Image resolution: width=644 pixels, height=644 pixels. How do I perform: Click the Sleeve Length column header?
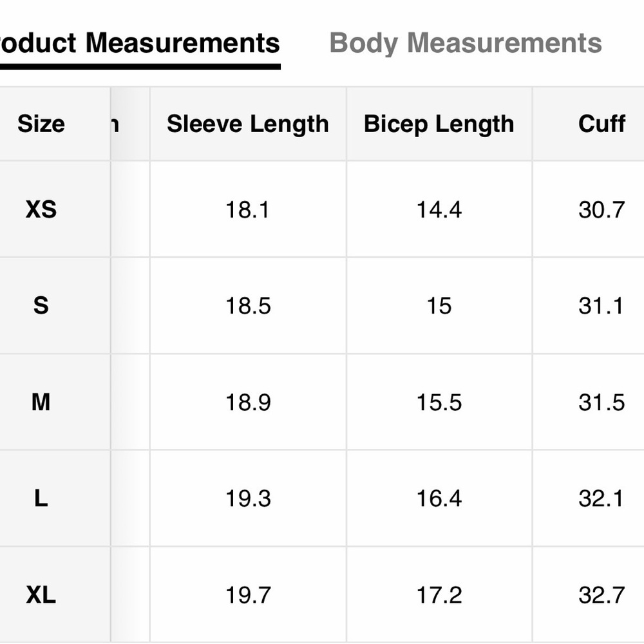248,124
